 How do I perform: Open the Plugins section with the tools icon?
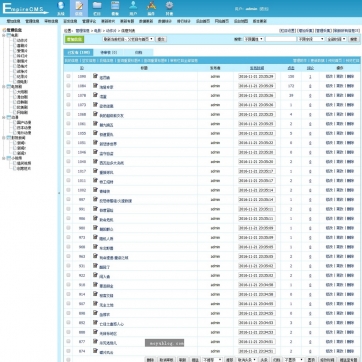[151, 9]
